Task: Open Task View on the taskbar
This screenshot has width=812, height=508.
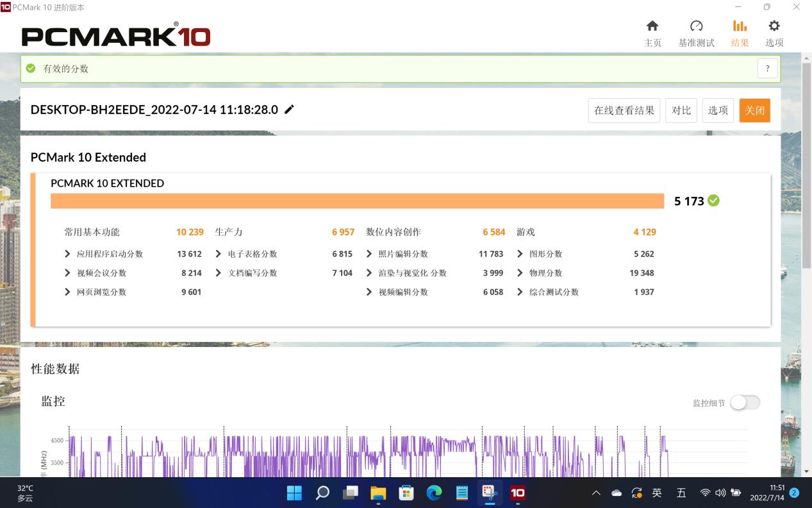Action: [x=351, y=493]
